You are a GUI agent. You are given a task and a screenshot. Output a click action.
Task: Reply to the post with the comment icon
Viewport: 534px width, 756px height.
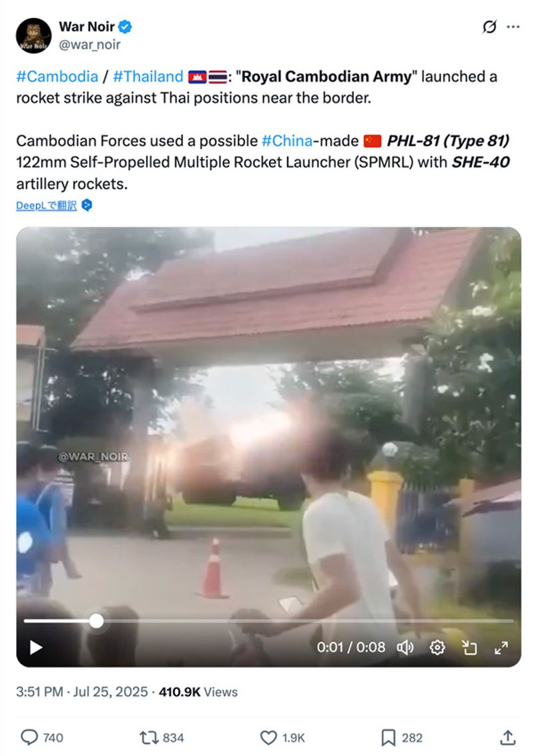(x=29, y=737)
